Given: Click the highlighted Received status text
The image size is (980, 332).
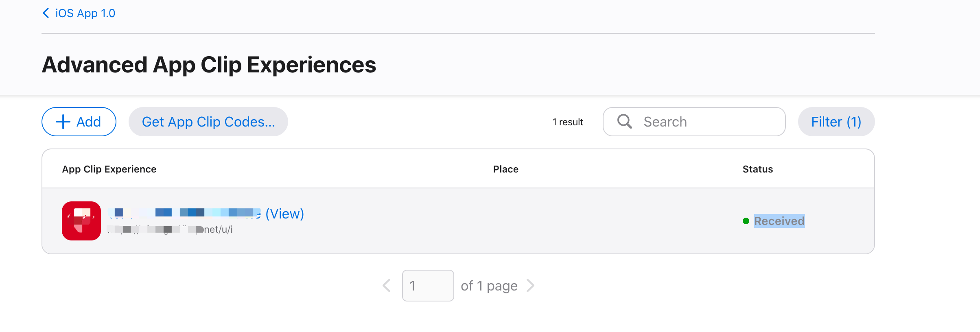Looking at the screenshot, I should tap(779, 221).
